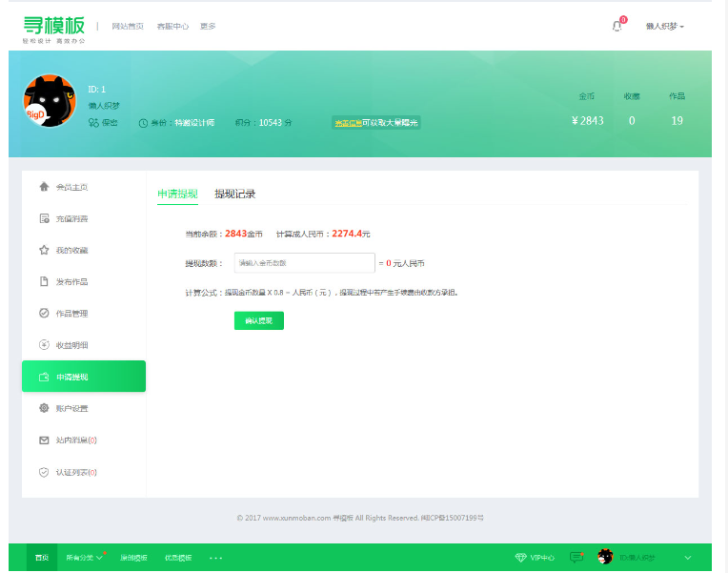Open the 更多 menu in the top navigation

click(x=208, y=27)
